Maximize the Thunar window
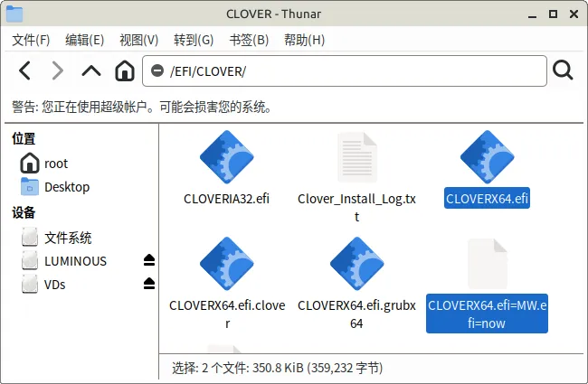The image size is (588, 384). 553,14
